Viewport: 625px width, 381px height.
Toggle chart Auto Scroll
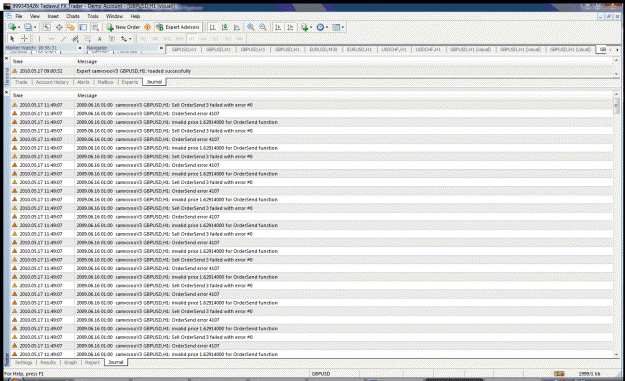pyautogui.click(x=278, y=27)
